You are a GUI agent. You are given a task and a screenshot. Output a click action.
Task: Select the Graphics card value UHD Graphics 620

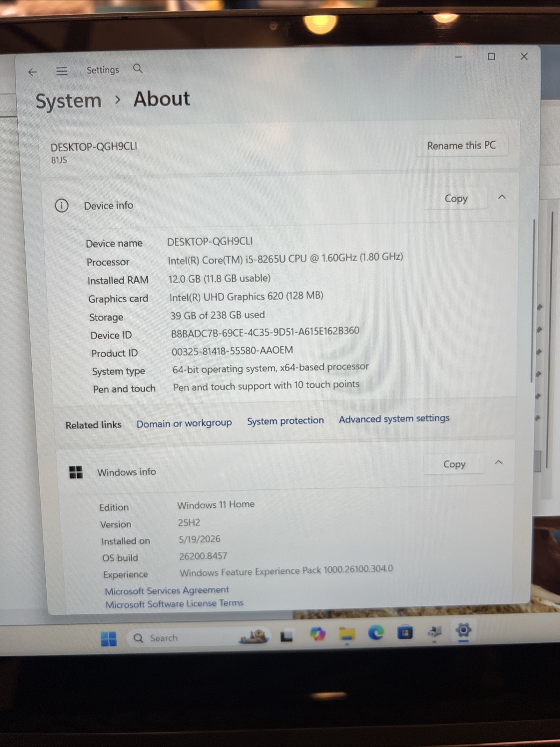(x=246, y=296)
